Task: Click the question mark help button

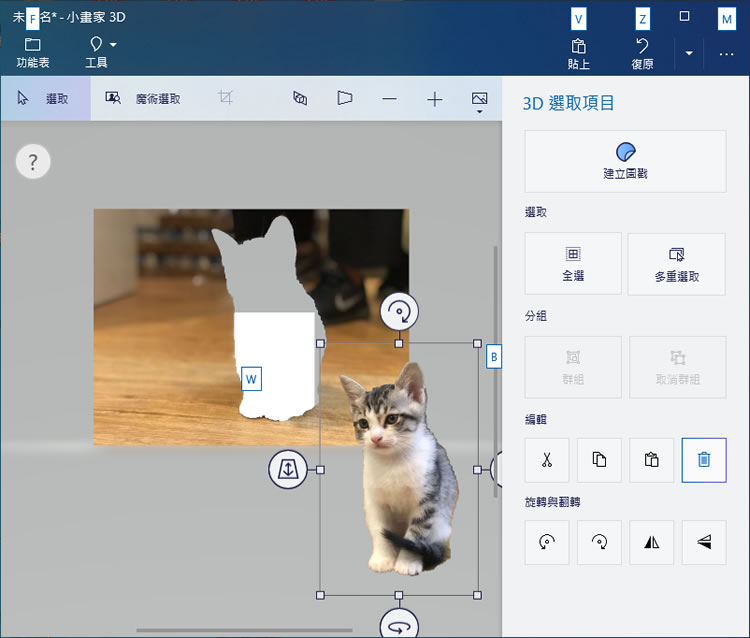Action: point(33,161)
